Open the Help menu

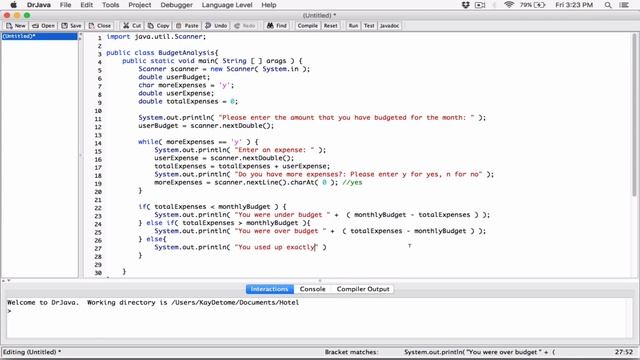[269, 5]
